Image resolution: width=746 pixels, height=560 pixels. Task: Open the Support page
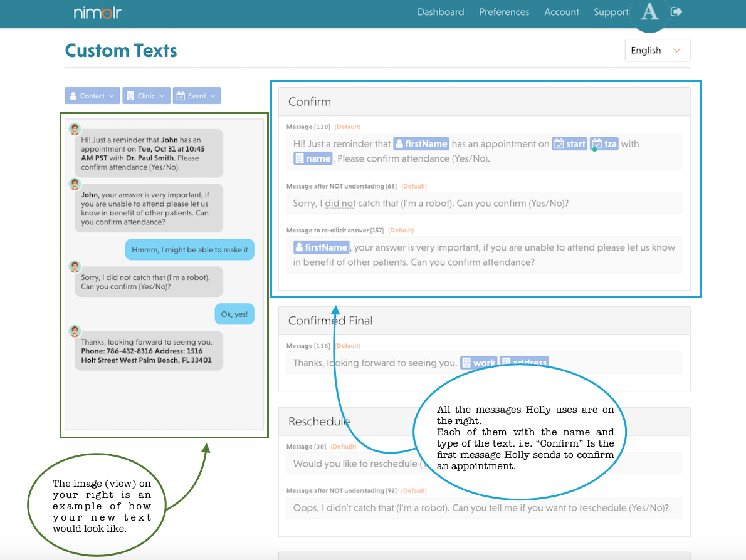pos(611,13)
